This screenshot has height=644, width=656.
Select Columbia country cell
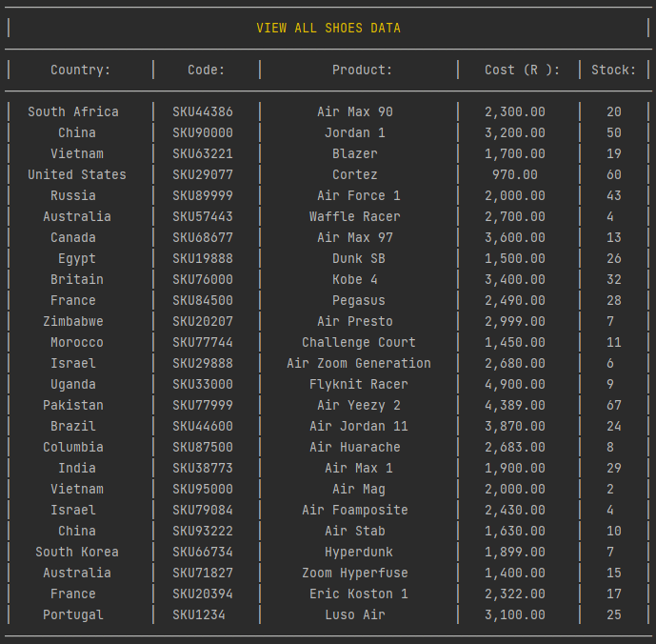pos(73,447)
